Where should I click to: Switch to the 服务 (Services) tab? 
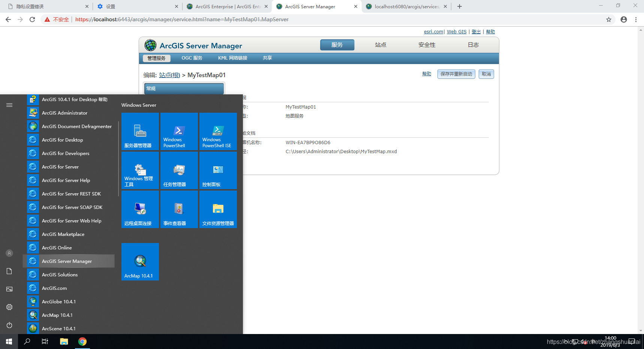click(337, 45)
